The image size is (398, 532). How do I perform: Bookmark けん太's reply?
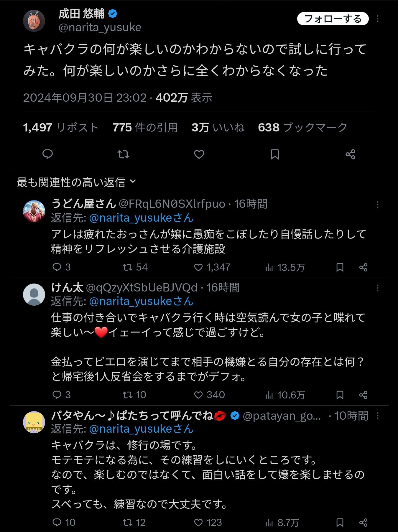click(340, 395)
